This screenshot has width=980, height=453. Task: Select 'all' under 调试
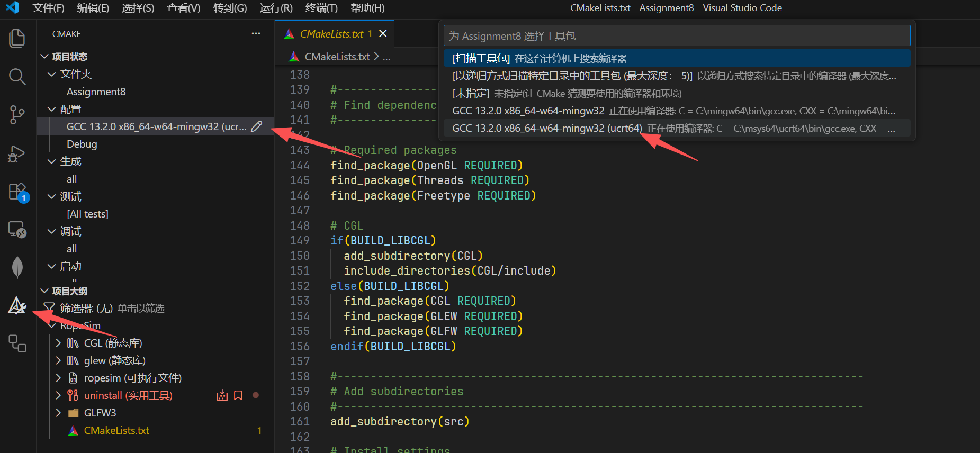coord(71,249)
